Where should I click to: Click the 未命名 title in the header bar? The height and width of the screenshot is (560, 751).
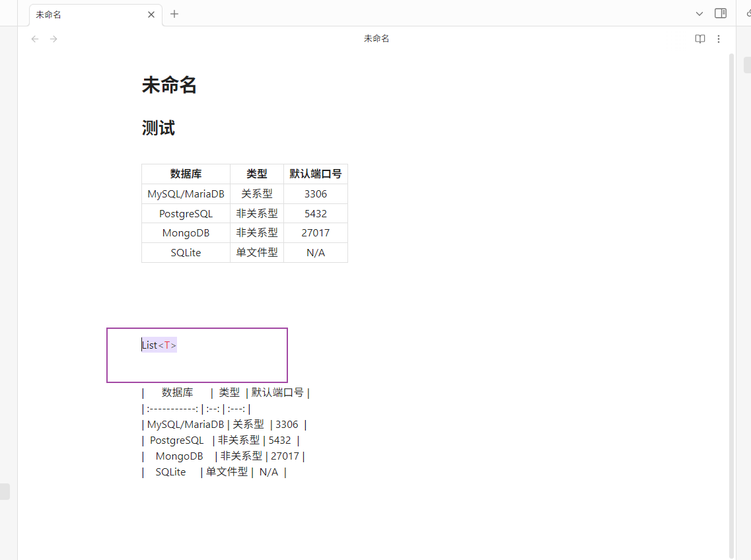tap(376, 38)
